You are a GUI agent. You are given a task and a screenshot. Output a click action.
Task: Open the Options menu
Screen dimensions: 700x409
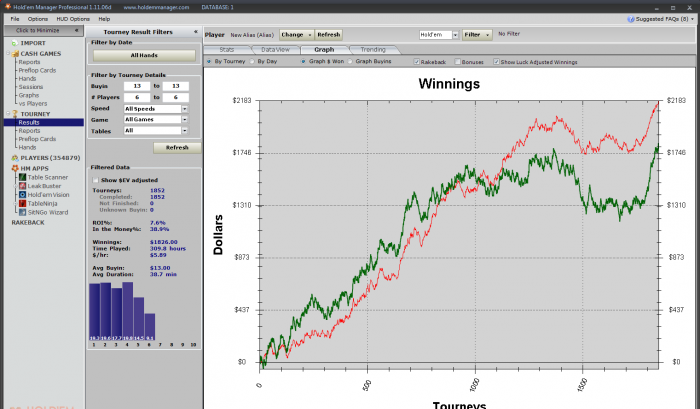coord(38,19)
